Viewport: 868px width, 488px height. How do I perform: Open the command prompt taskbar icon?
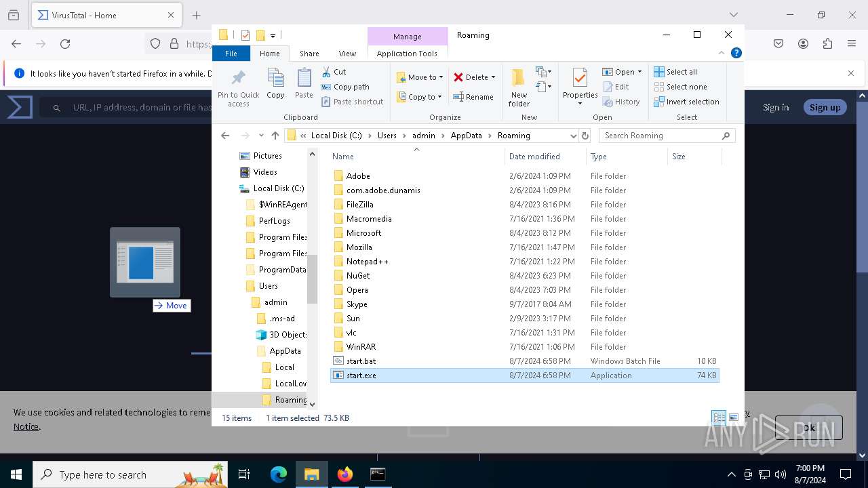pos(378,474)
